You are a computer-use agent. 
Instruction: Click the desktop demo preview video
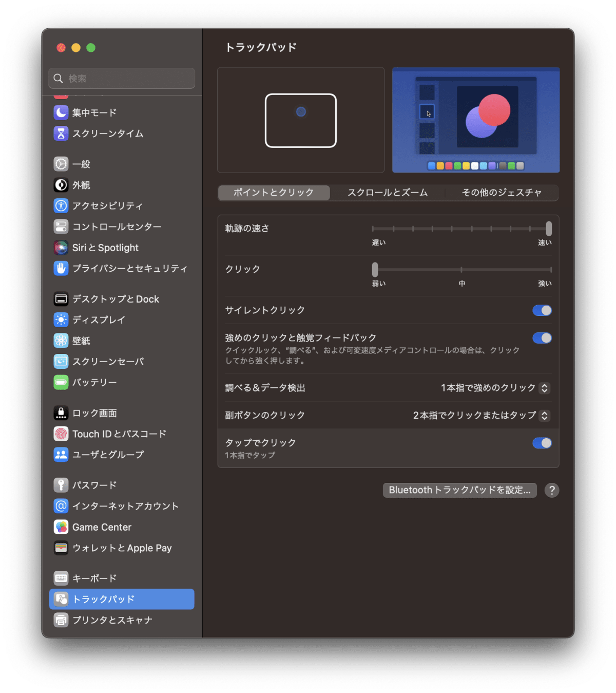tap(476, 120)
